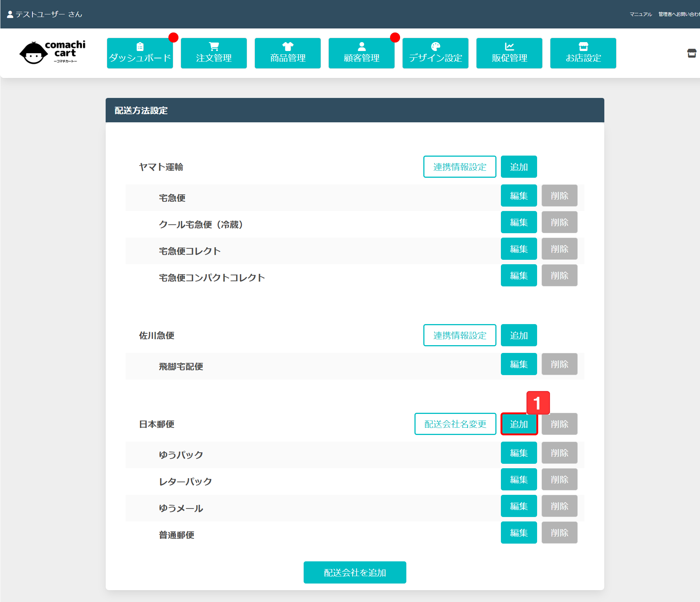Delete レターパック
This screenshot has width=700, height=602.
click(560, 479)
